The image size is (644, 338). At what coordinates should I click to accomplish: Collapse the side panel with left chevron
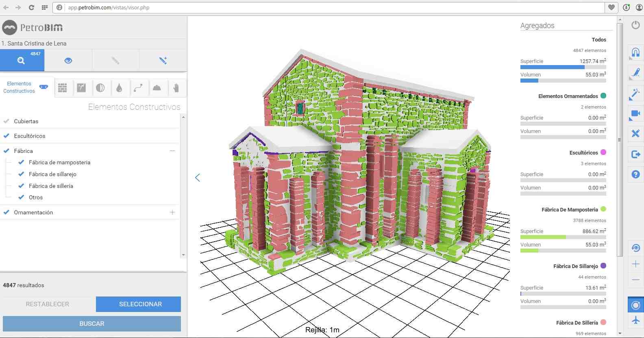[198, 178]
